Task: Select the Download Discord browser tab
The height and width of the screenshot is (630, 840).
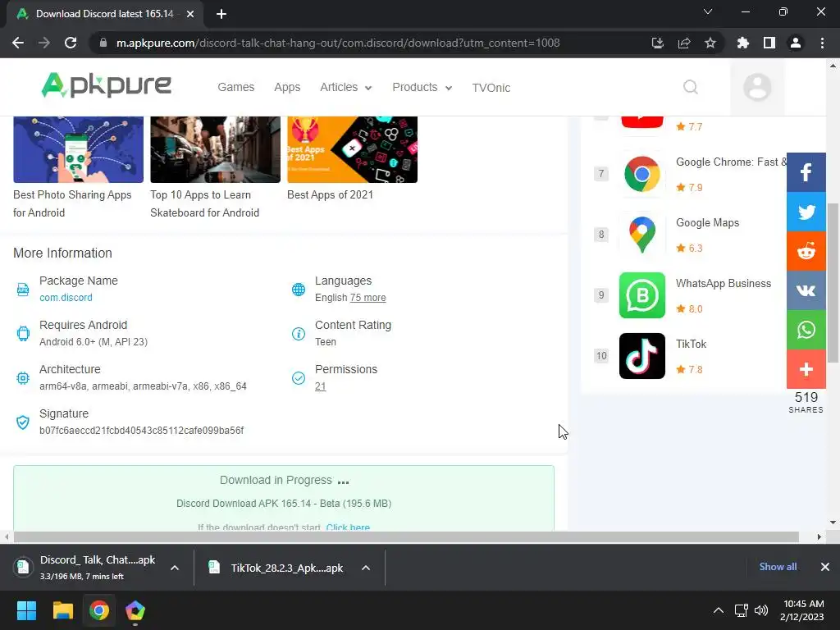Action: 104,14
